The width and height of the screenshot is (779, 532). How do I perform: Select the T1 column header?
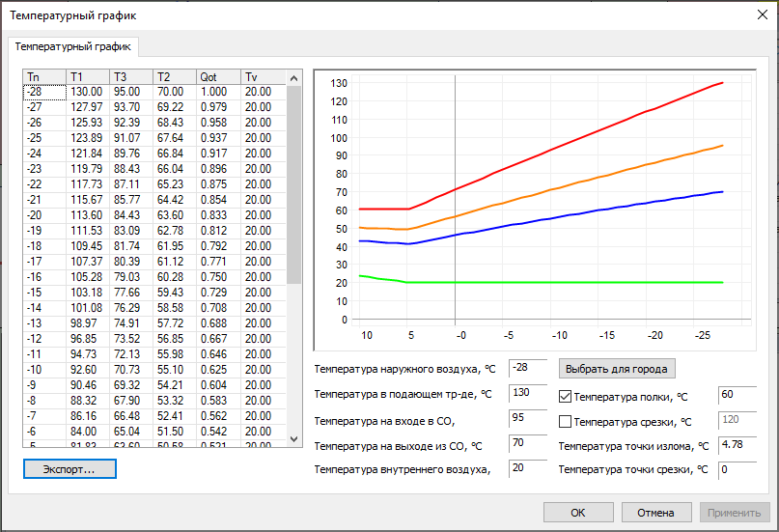click(x=87, y=76)
